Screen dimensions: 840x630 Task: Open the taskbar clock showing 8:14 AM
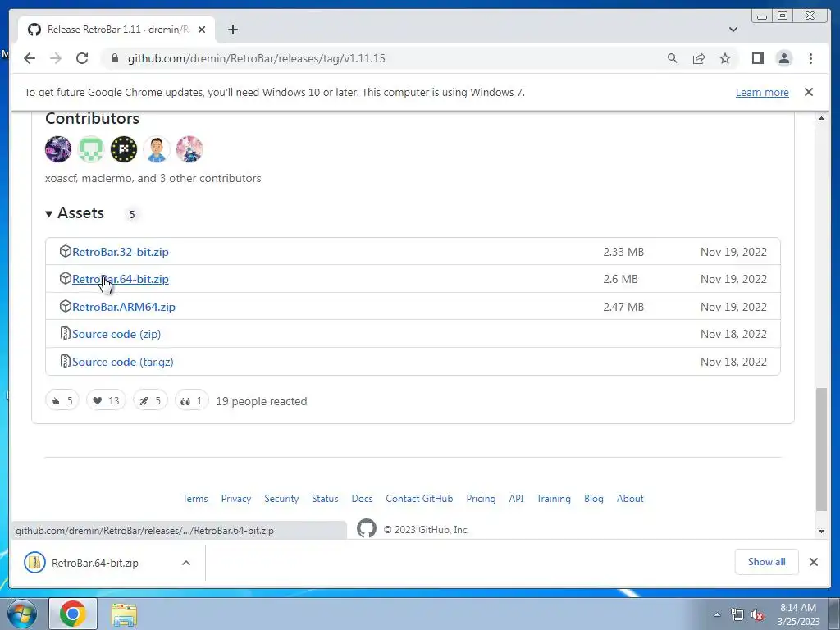point(798,614)
